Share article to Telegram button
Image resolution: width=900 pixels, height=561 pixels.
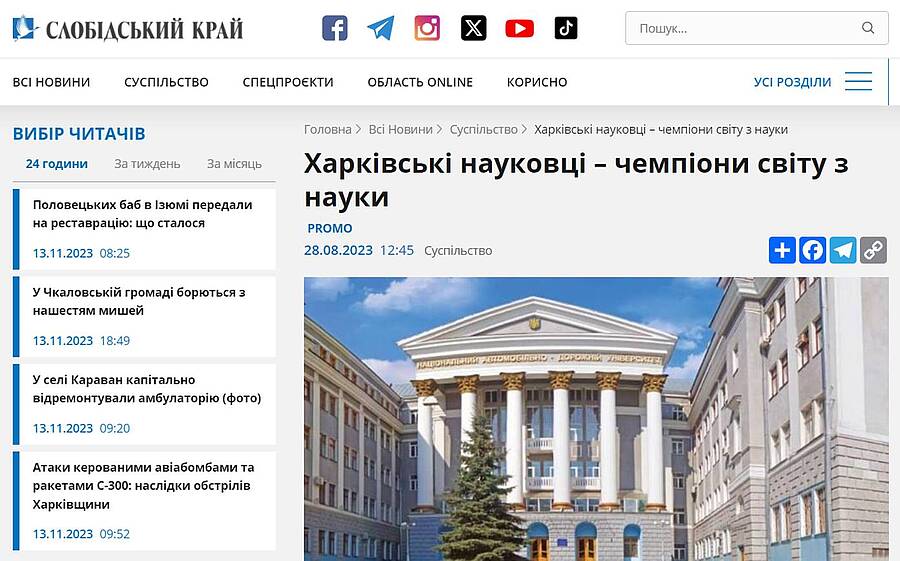pos(843,250)
